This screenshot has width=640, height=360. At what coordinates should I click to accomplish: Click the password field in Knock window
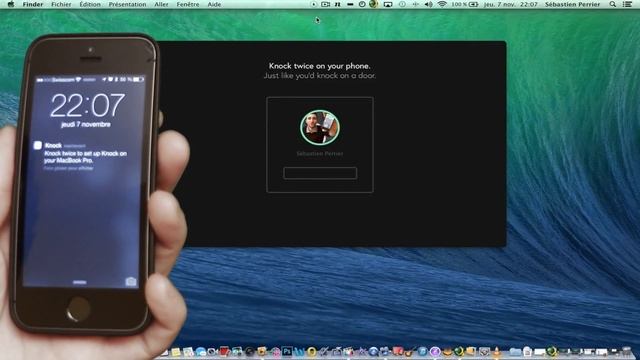coord(320,173)
